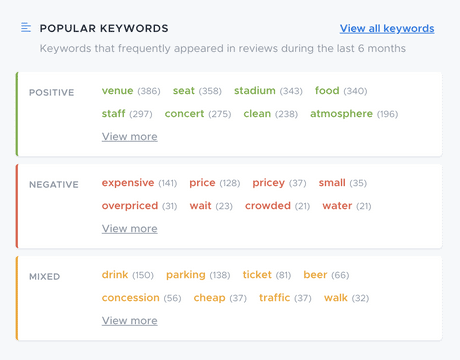Image resolution: width=460 pixels, height=360 pixels.
Task: Click the POPULAR KEYWORDS heading
Action: click(x=104, y=28)
